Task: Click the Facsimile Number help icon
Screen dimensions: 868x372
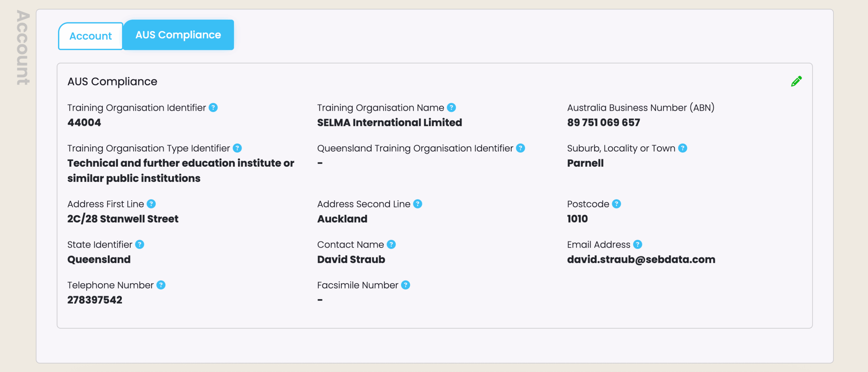Action: tap(406, 285)
